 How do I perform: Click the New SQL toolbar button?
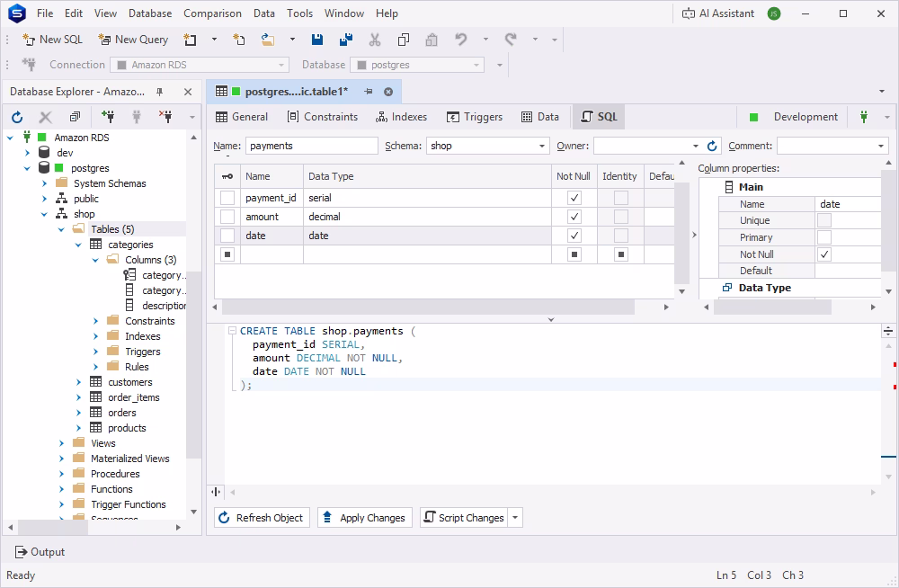click(x=52, y=39)
